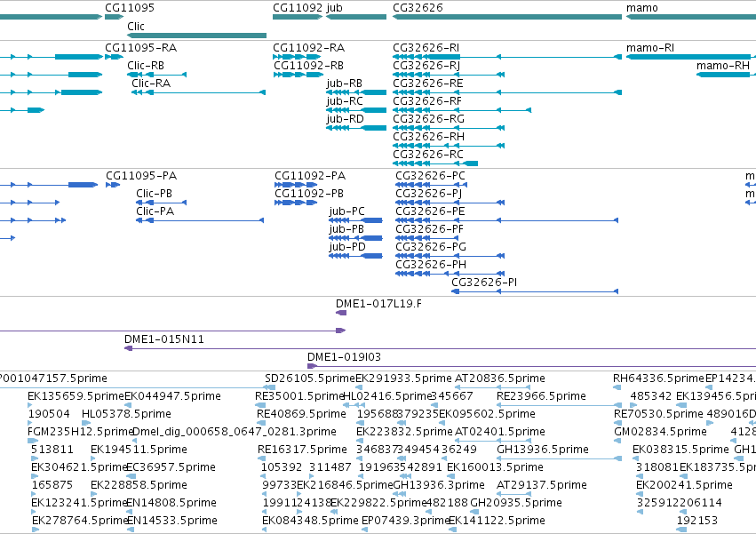This screenshot has height=534, width=756.
Task: Pick EST RE40869.5prime
Action: [301, 414]
